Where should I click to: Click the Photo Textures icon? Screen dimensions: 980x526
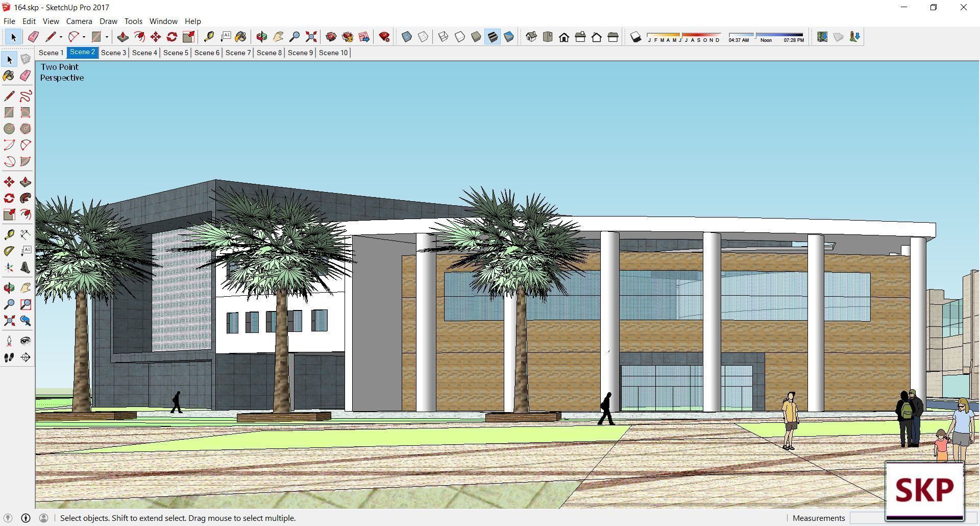coord(855,37)
